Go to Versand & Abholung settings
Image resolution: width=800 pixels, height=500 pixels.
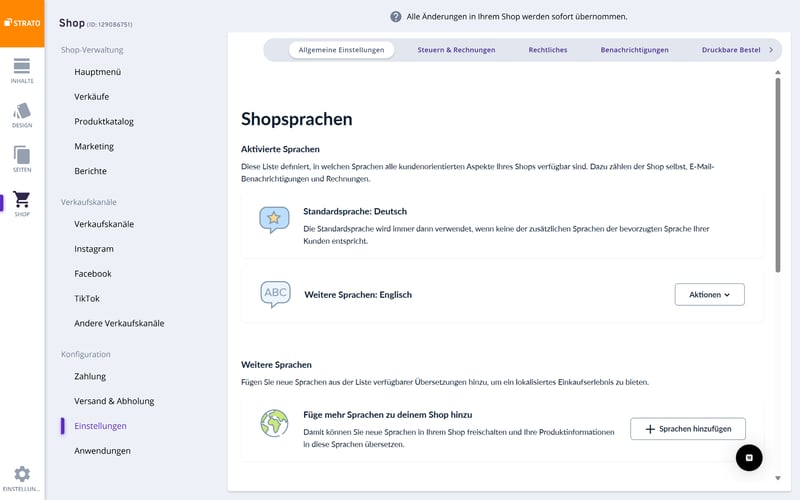[x=114, y=401]
